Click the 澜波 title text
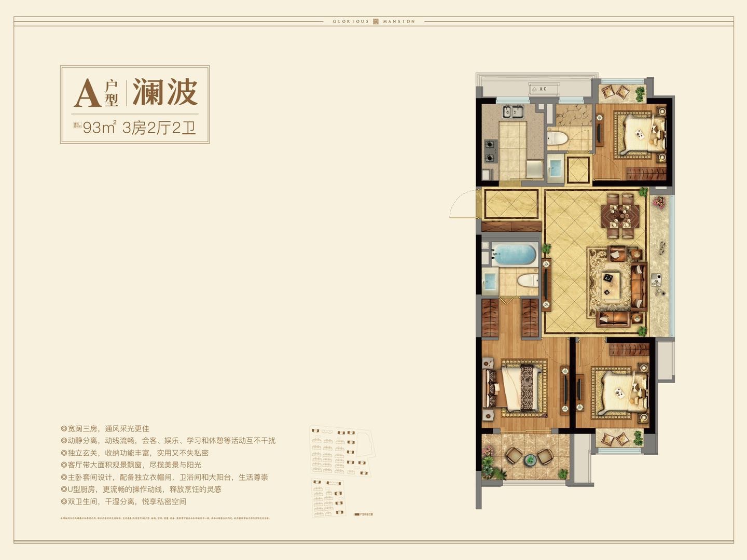This screenshot has width=747, height=560. (x=165, y=93)
